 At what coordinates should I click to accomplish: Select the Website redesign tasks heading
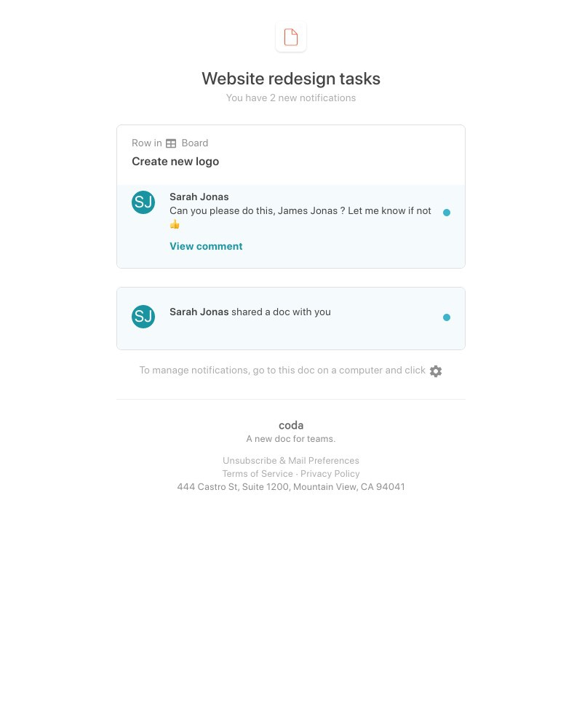tap(291, 79)
